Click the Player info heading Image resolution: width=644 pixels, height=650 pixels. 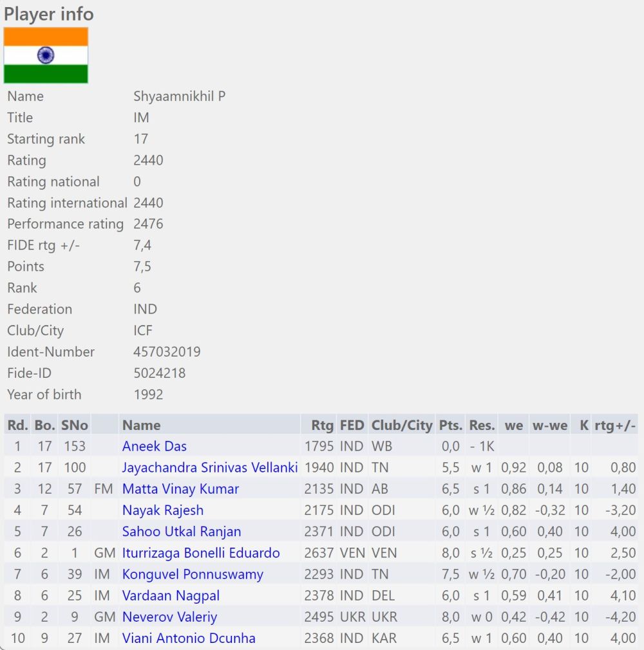pyautogui.click(x=49, y=14)
